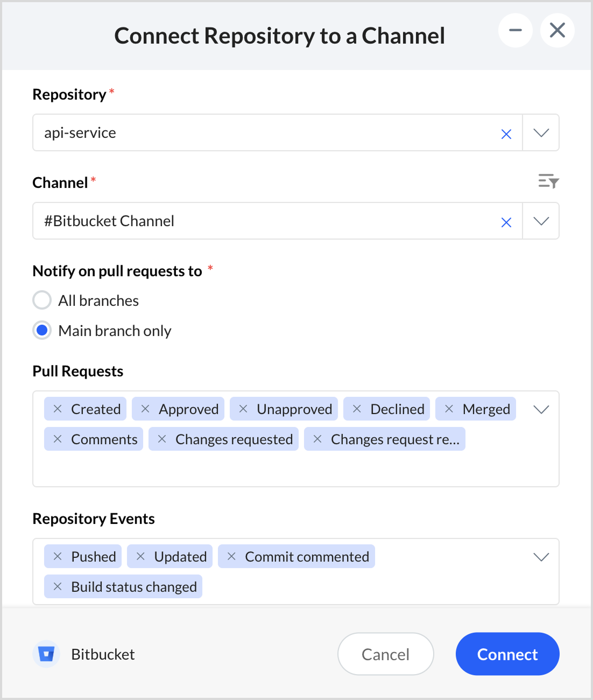Remove the Merged tag from Pull Requests
Image resolution: width=593 pixels, height=700 pixels.
tap(449, 409)
